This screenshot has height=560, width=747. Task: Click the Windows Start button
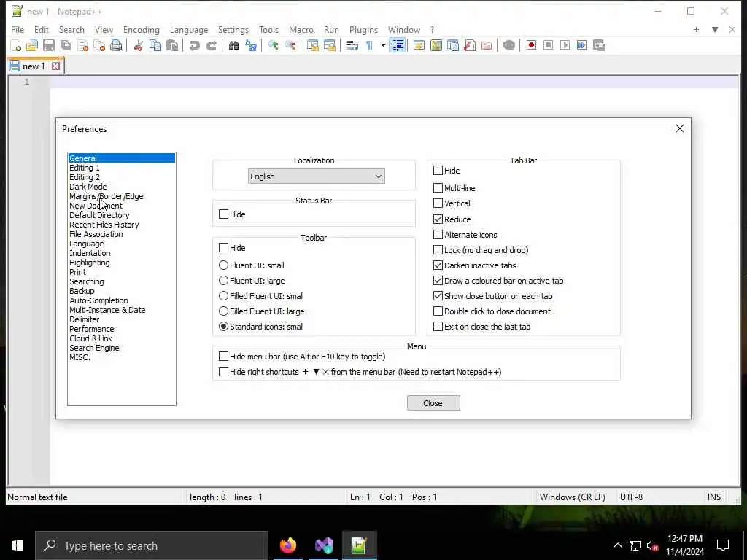[x=18, y=545]
